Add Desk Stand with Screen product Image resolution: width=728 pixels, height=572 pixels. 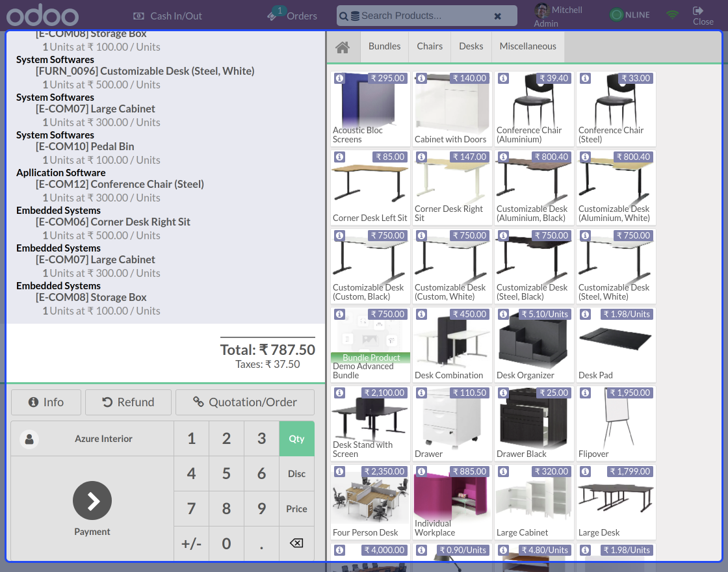(370, 423)
